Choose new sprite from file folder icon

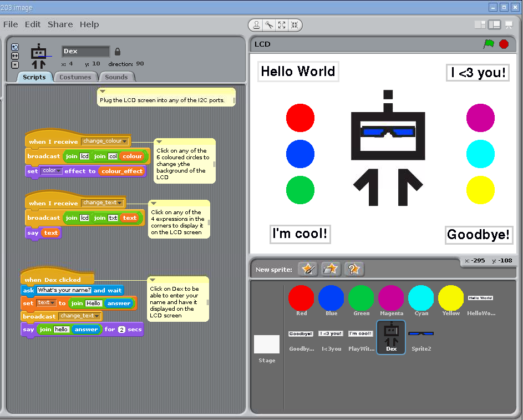[x=331, y=269]
